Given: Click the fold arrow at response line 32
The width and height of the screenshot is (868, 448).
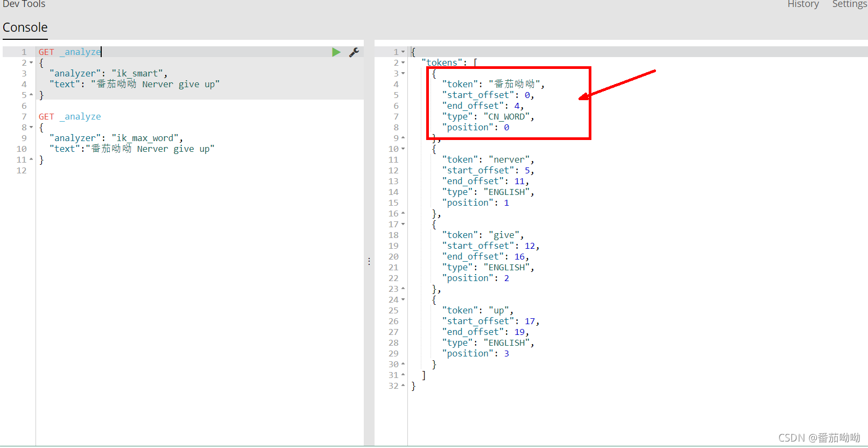Looking at the screenshot, I should click(x=403, y=386).
